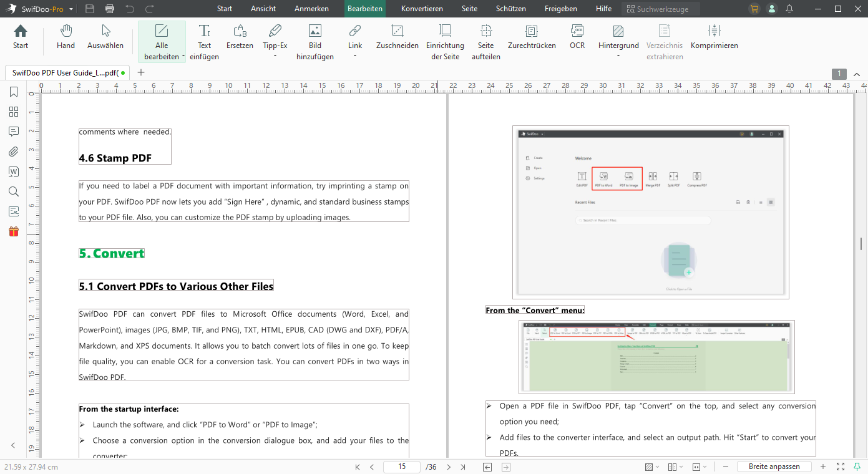Image resolution: width=868 pixels, height=474 pixels.
Task: Zoom out with the minus button
Action: [x=726, y=467]
